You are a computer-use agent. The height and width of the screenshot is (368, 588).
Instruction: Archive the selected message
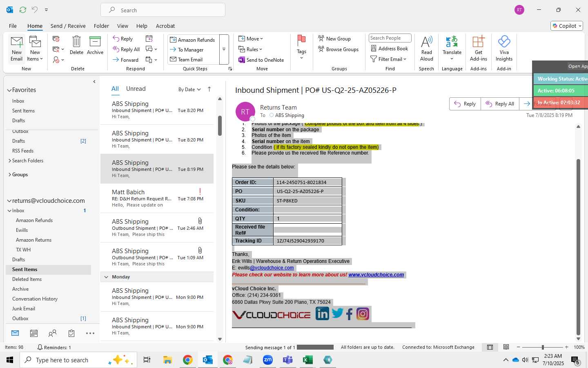point(95,45)
